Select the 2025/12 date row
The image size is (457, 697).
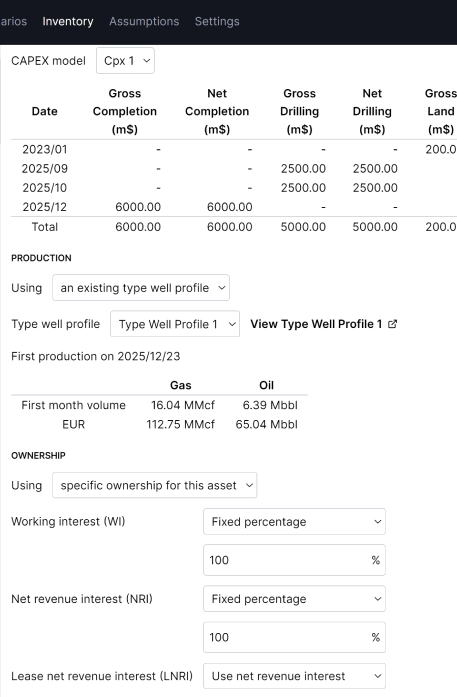click(x=234, y=207)
